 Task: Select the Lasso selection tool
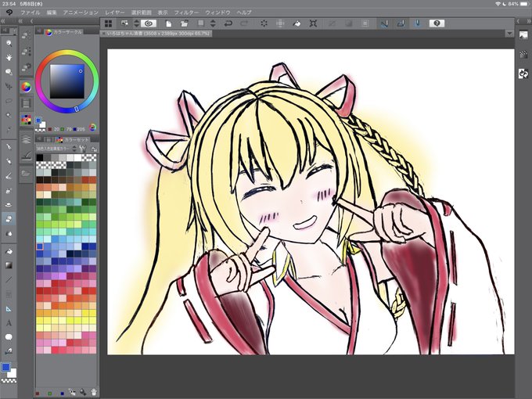(x=9, y=101)
